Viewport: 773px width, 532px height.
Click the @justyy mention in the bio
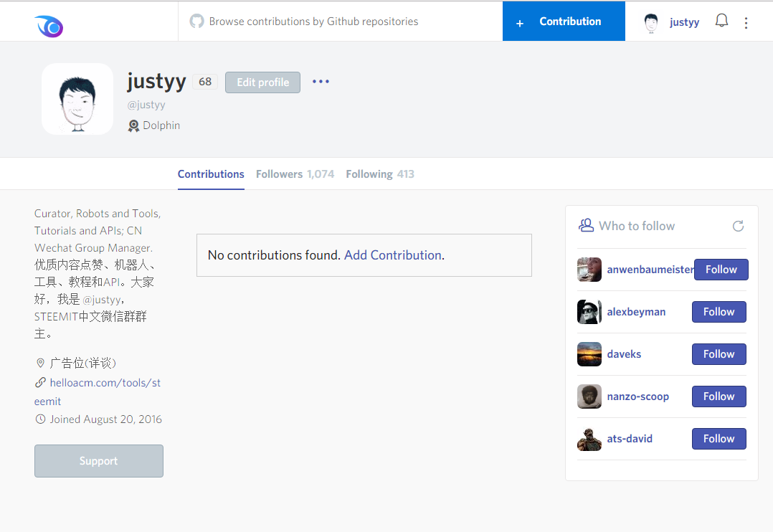click(102, 300)
